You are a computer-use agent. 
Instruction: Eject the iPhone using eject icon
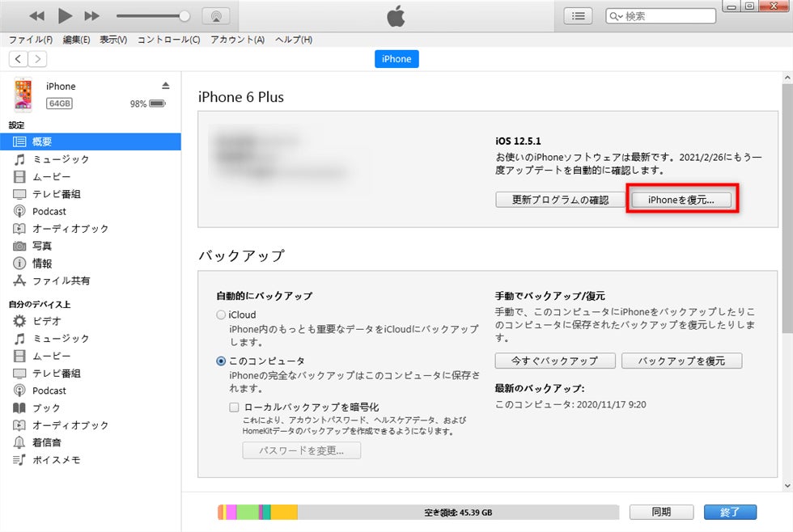(x=165, y=86)
